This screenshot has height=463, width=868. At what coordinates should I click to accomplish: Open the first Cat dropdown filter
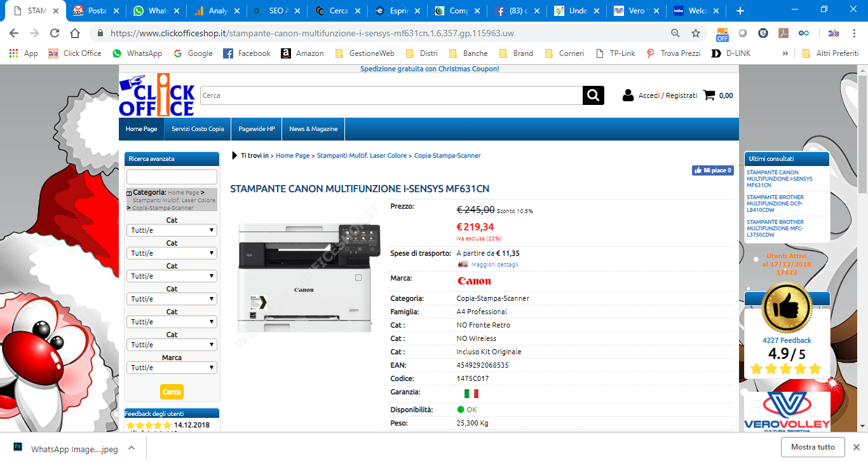point(172,230)
